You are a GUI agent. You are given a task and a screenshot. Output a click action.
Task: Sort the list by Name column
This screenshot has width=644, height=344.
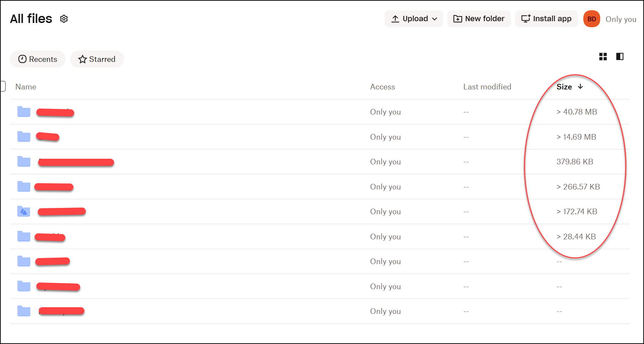[26, 87]
